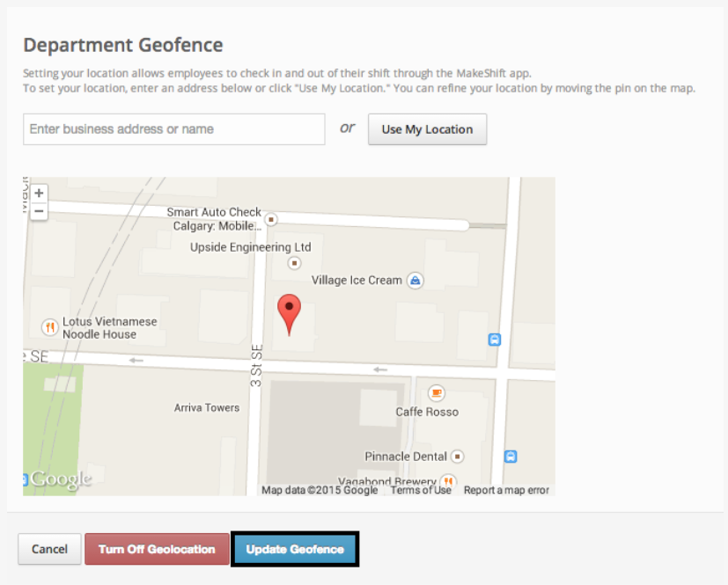Click the Cancel button
728x585 pixels.
pyautogui.click(x=49, y=549)
